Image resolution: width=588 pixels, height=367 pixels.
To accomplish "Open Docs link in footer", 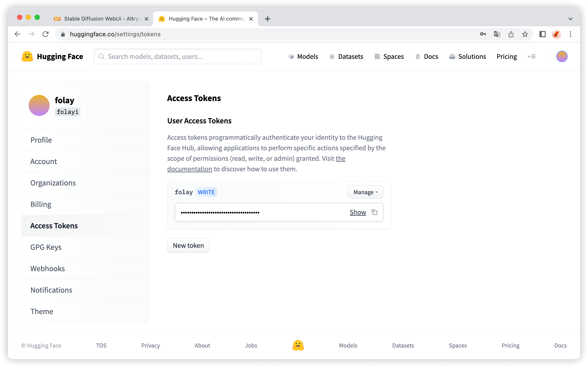I will tap(560, 345).
